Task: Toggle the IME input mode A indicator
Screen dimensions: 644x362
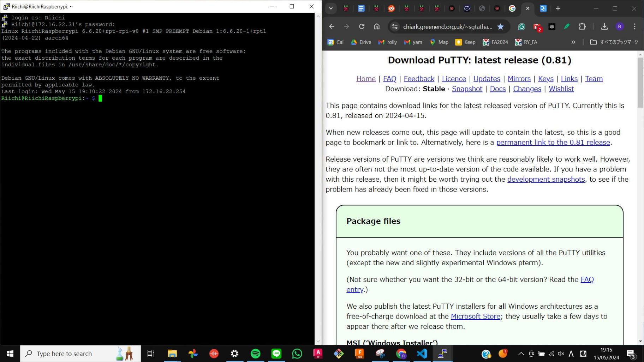Action: pyautogui.click(x=571, y=354)
